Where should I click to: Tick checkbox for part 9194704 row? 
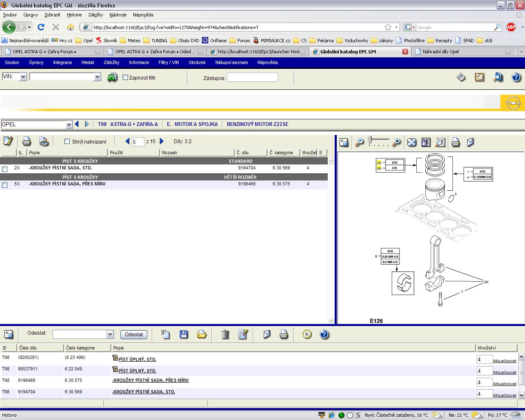point(5,169)
